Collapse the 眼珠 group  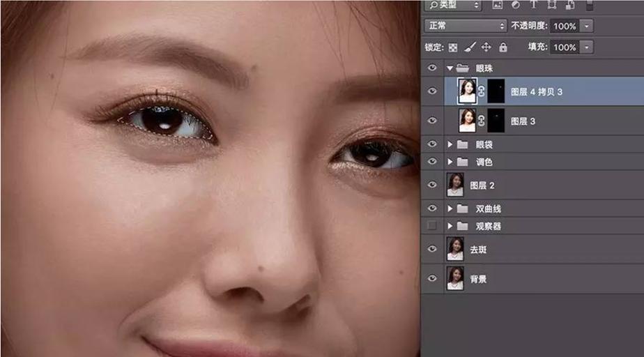click(450, 68)
